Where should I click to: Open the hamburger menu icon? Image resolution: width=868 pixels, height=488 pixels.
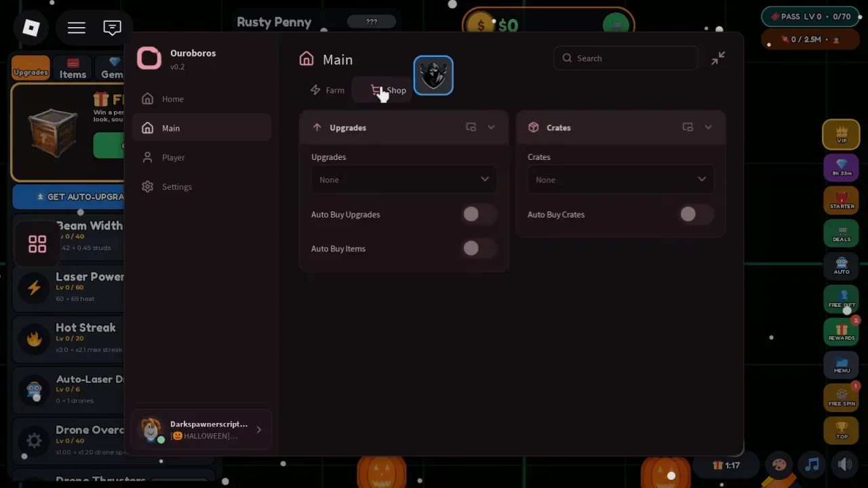coord(77,28)
